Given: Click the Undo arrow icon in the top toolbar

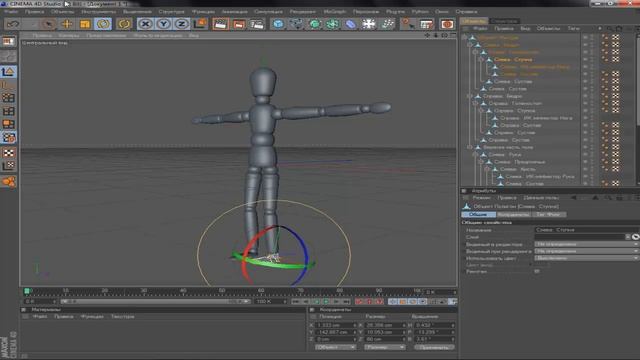Looking at the screenshot, I should click(13, 24).
